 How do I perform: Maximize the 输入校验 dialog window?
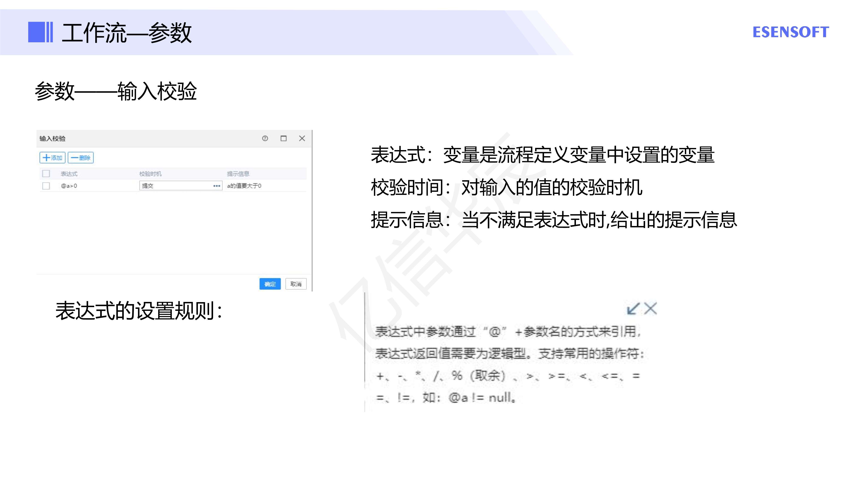283,138
